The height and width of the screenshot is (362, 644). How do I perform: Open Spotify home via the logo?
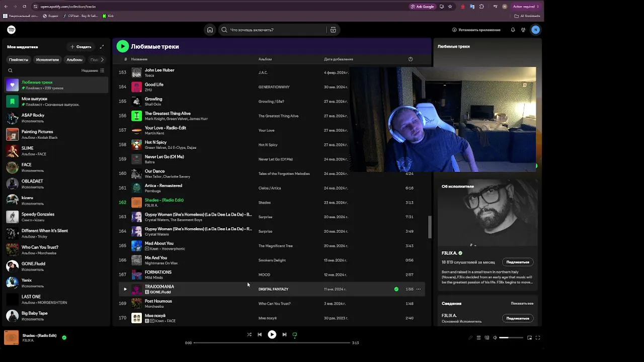(11, 30)
